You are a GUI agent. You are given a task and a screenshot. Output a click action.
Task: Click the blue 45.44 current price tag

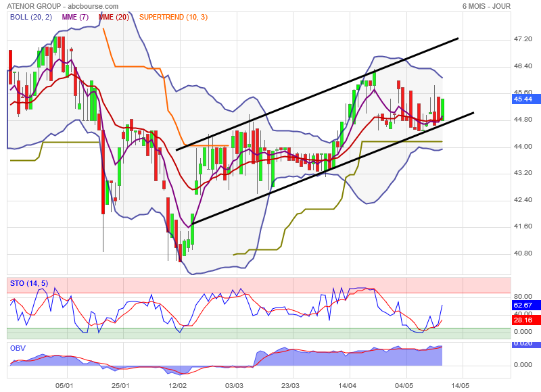pos(523,99)
